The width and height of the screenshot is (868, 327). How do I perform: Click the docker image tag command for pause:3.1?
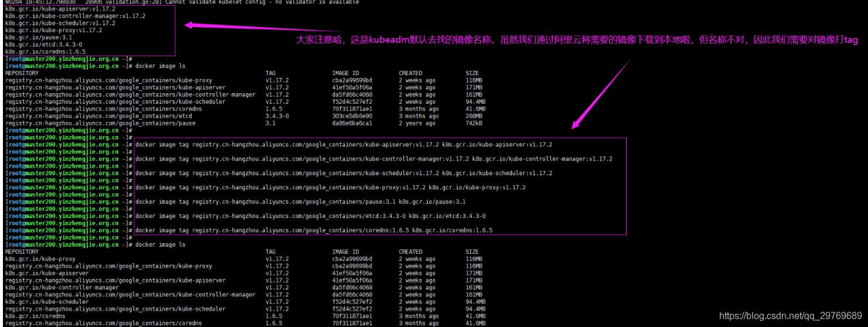300,202
